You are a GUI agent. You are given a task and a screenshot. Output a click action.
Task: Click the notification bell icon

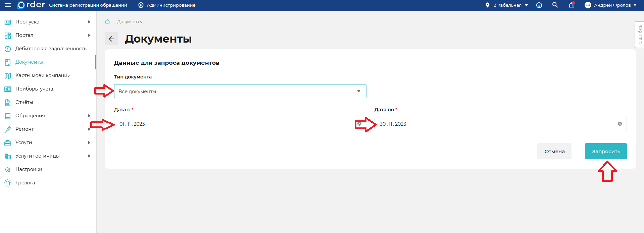[x=571, y=5]
